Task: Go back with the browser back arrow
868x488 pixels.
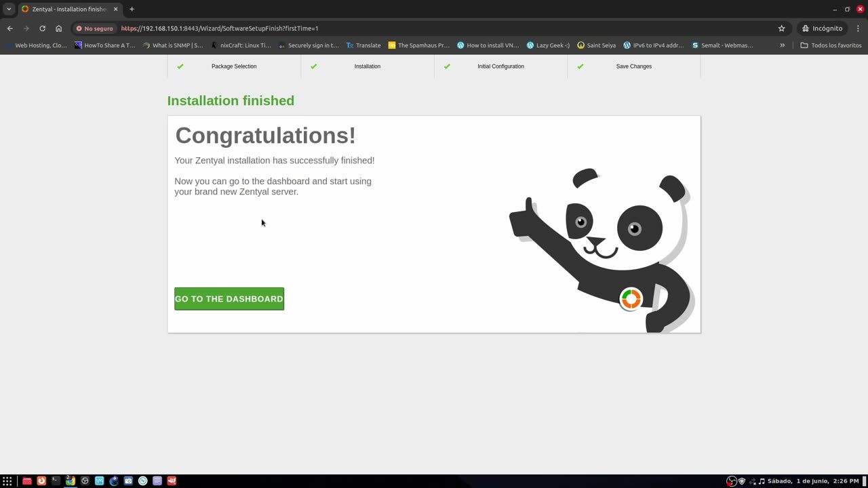Action: click(9, 28)
